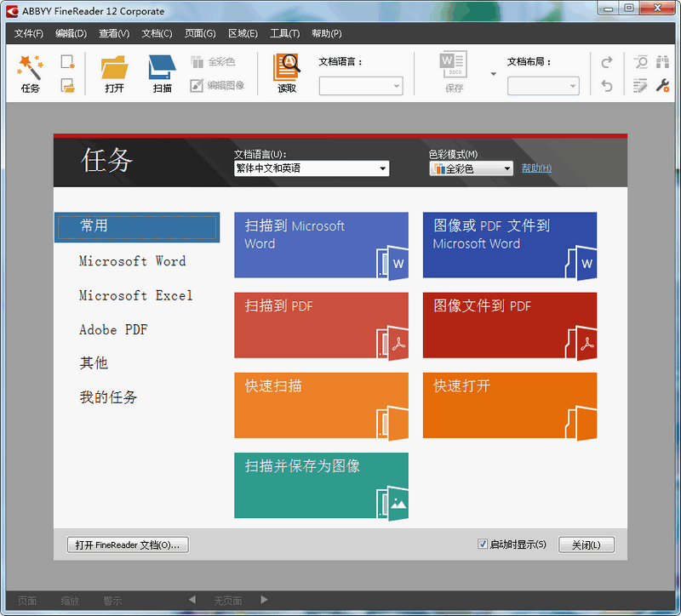
Task: Click the style editor list icon
Action: coord(640,85)
